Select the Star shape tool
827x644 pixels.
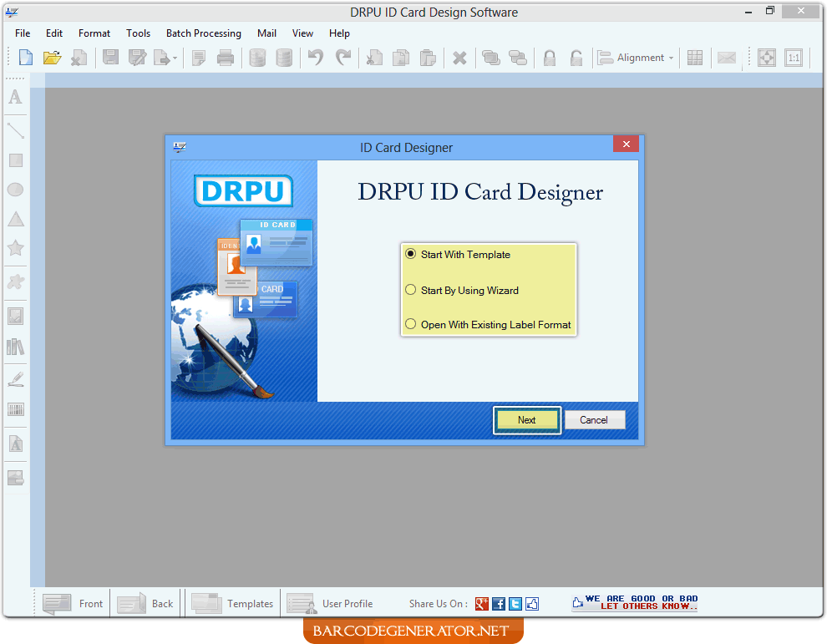[x=16, y=248]
